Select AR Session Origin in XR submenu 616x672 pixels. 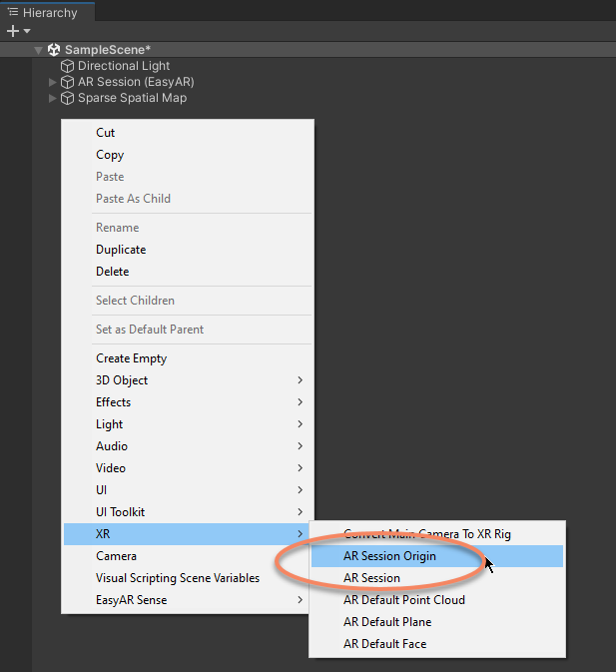(437, 556)
